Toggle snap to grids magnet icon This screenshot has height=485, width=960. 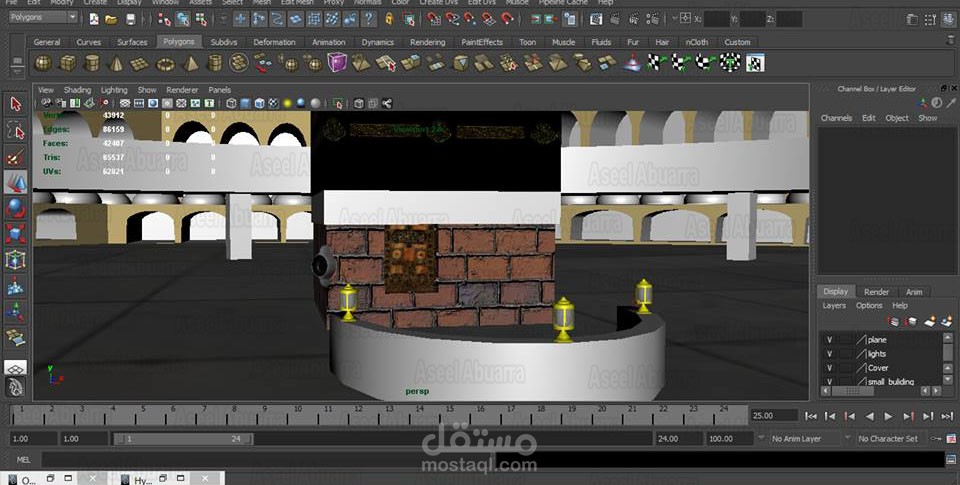(x=434, y=19)
